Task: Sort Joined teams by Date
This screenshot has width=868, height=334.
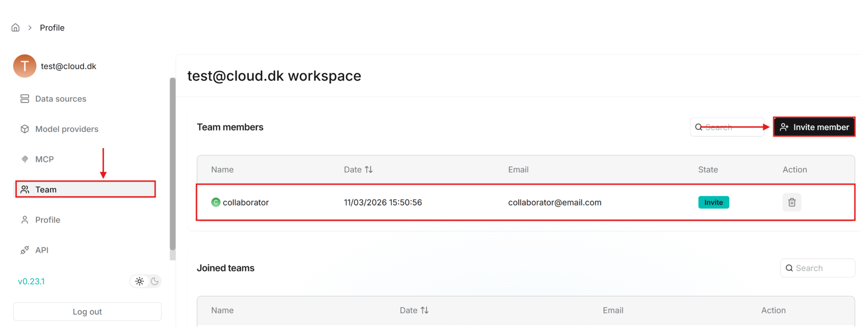Action: 424,311
